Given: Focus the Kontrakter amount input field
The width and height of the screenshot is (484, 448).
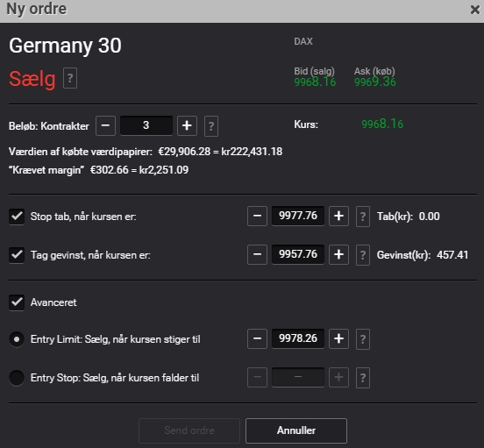Looking at the screenshot, I should click(146, 125).
